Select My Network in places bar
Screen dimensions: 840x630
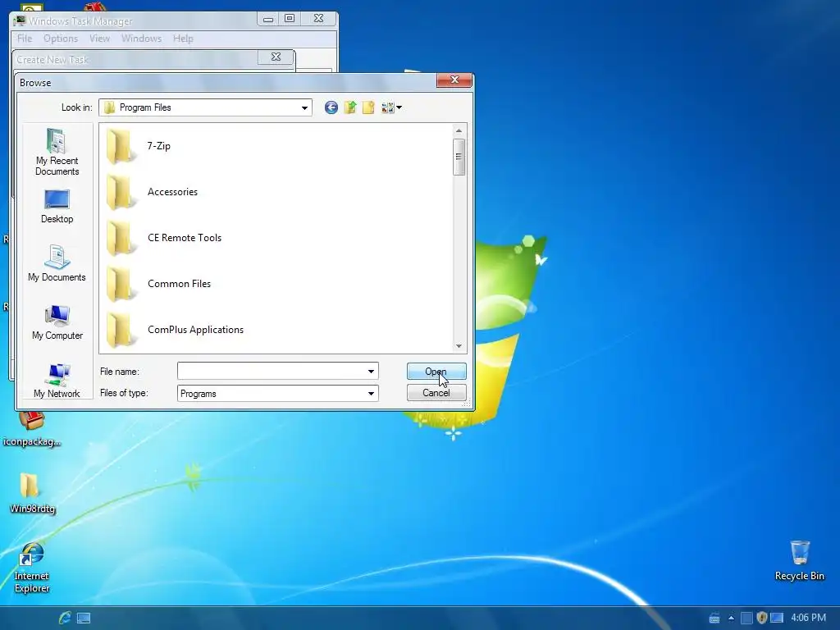(57, 381)
